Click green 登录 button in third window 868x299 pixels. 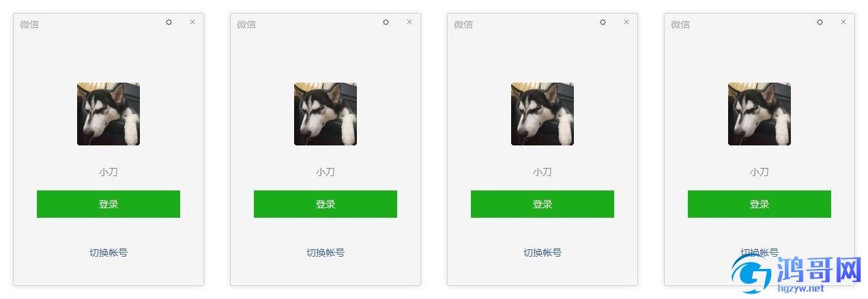pos(542,204)
